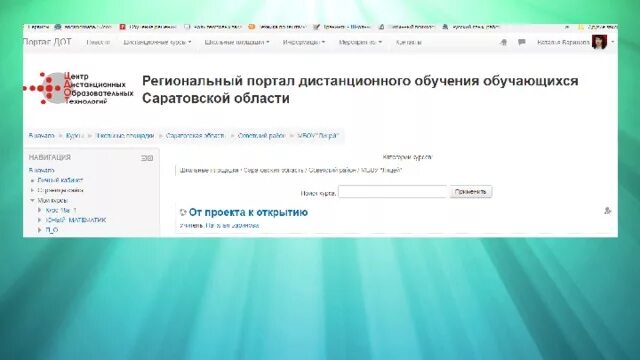The width and height of the screenshot is (640, 360).
Task: Open the user menu dropdown arrow
Action: tap(612, 42)
